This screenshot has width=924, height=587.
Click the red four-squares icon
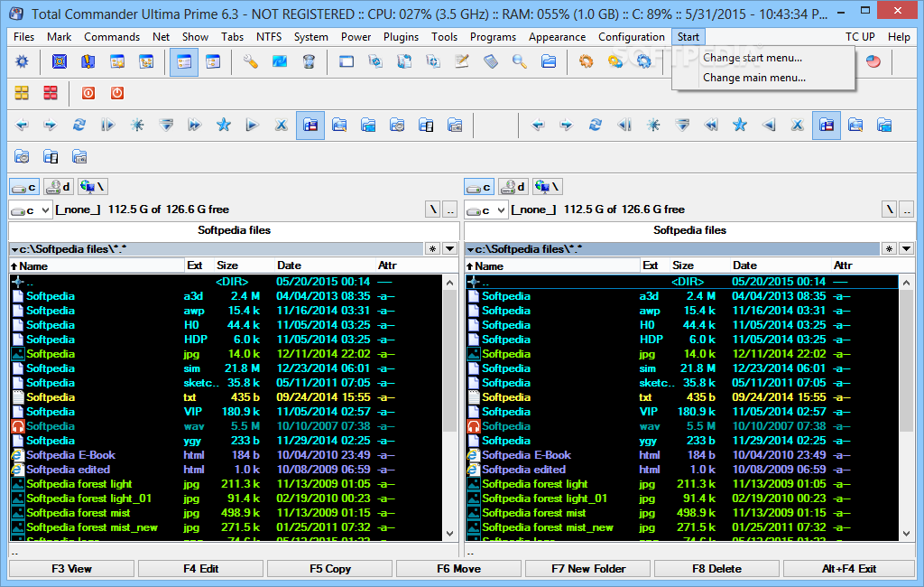click(51, 93)
